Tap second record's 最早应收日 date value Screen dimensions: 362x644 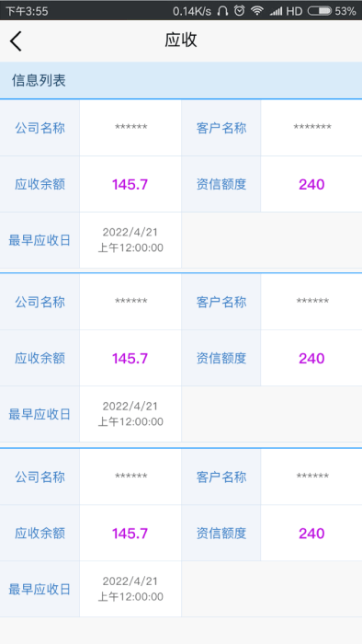click(130, 414)
